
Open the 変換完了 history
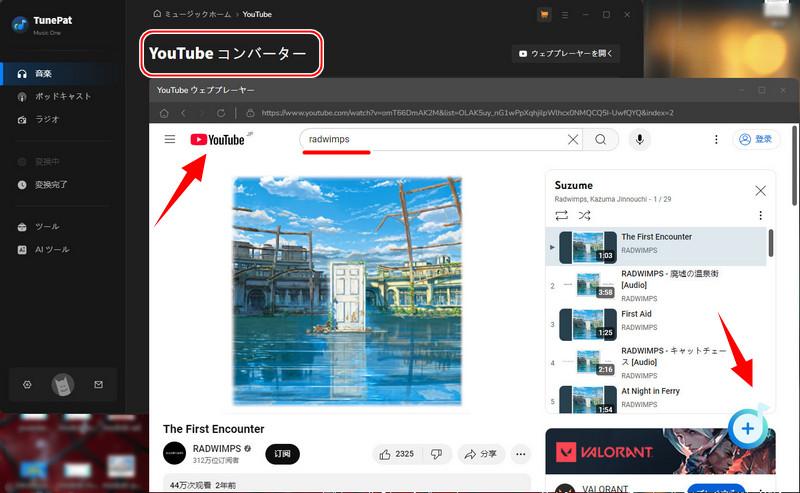click(x=61, y=185)
